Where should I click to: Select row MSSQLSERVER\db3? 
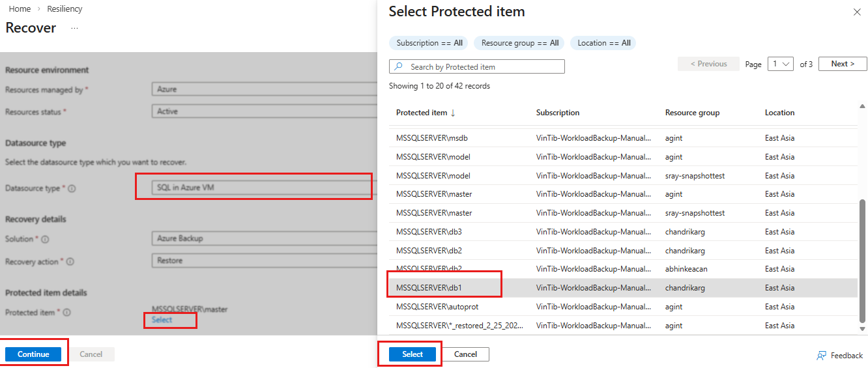(623, 232)
